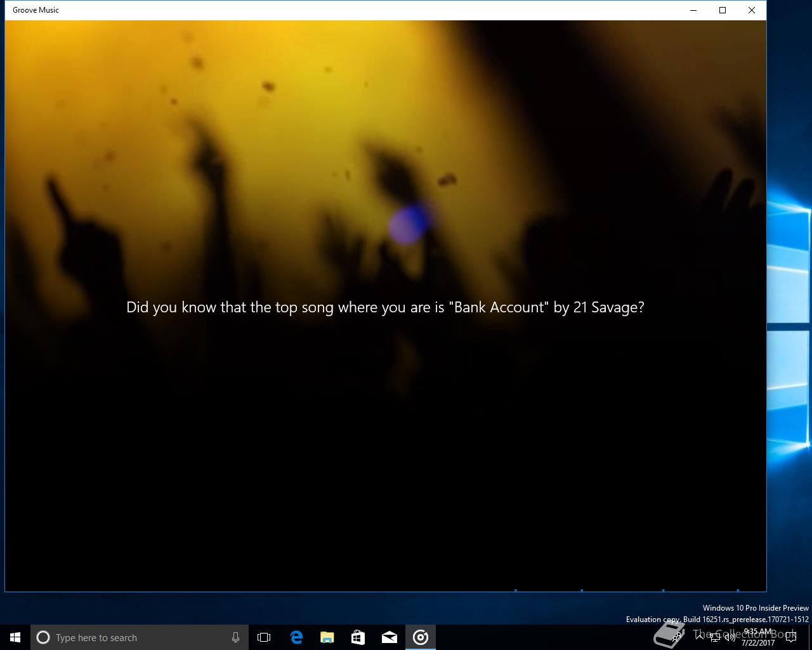Open the Windows Start menu
812x650 pixels.
coord(15,637)
